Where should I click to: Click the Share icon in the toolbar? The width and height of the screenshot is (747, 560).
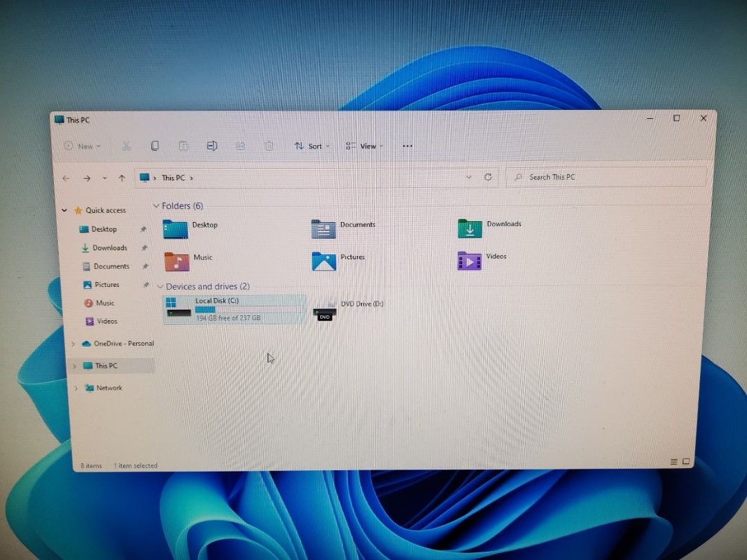point(241,146)
